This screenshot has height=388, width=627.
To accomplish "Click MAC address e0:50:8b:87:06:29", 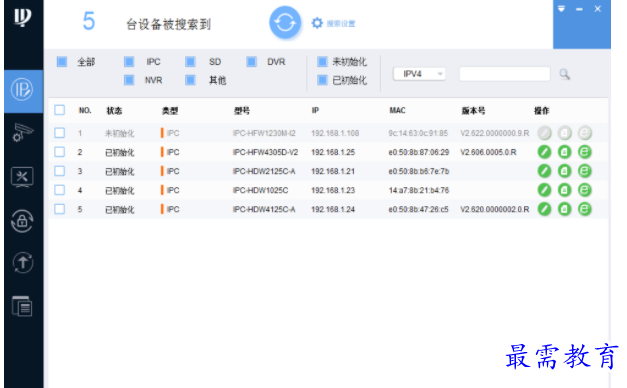I will [x=419, y=152].
